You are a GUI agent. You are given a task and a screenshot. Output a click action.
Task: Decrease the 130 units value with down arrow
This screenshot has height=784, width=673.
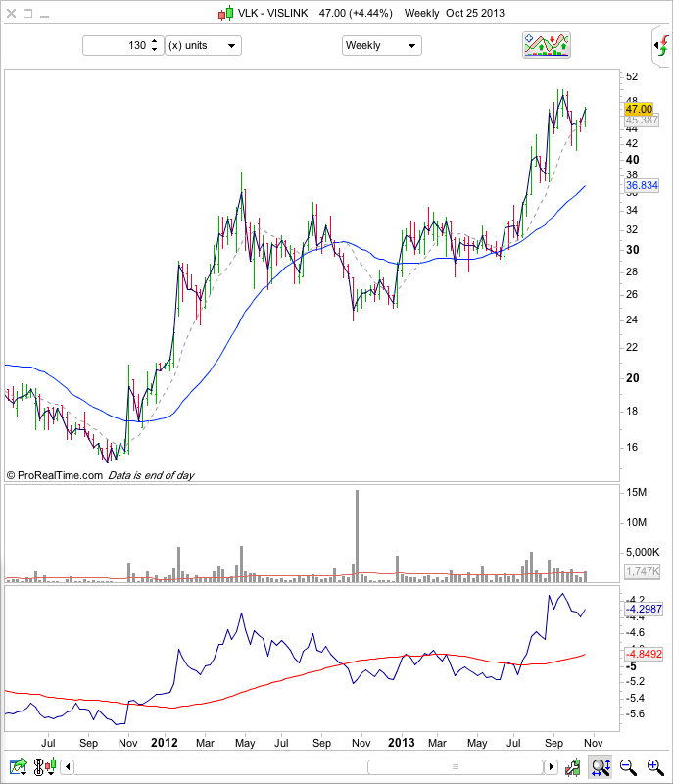[x=155, y=50]
